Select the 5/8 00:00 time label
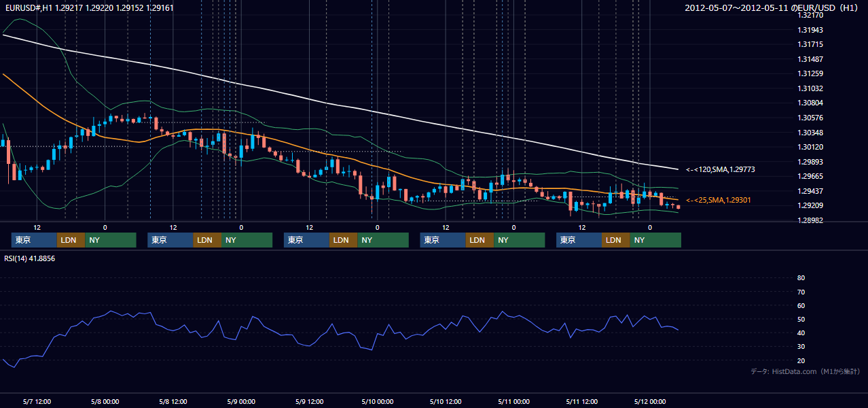 click(x=105, y=401)
